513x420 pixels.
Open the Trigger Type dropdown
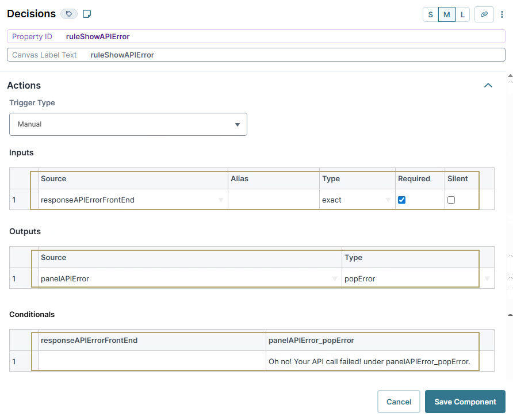[128, 124]
